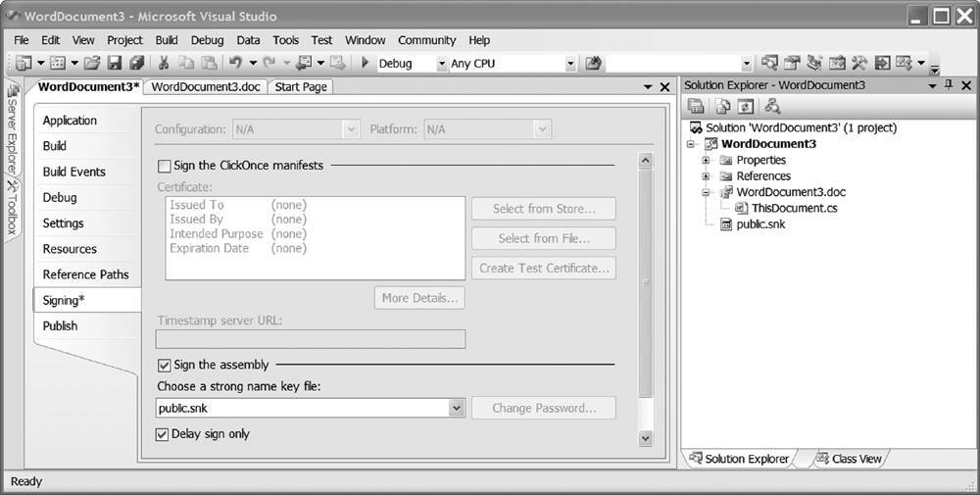The image size is (980, 495).
Task: Open the New Project dropdown arrow
Action: coord(40,63)
